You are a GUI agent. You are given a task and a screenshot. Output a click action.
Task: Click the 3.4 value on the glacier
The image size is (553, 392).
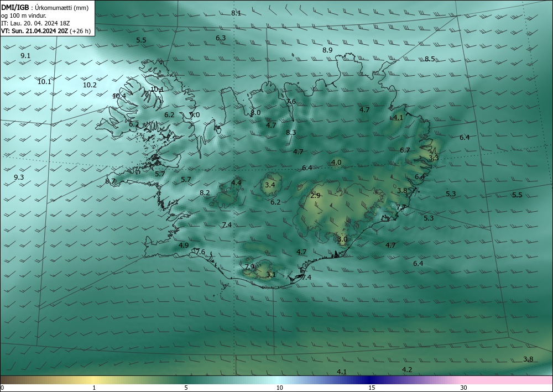pyautogui.click(x=270, y=185)
